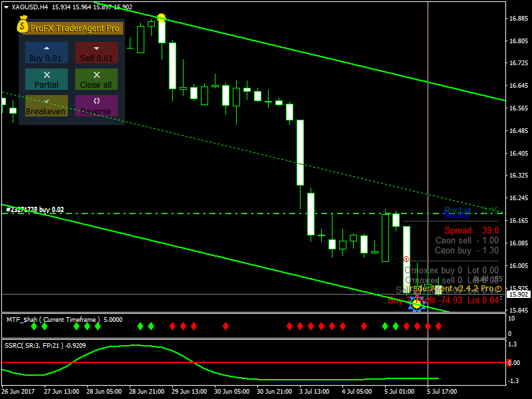Click the red target circle marker near 16.02

406,259
